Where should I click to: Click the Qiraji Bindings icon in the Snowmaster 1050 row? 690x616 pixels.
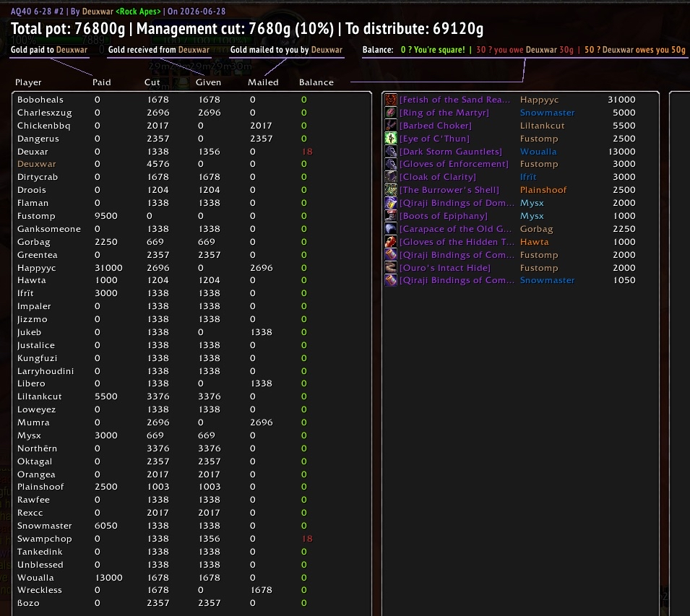pos(391,280)
